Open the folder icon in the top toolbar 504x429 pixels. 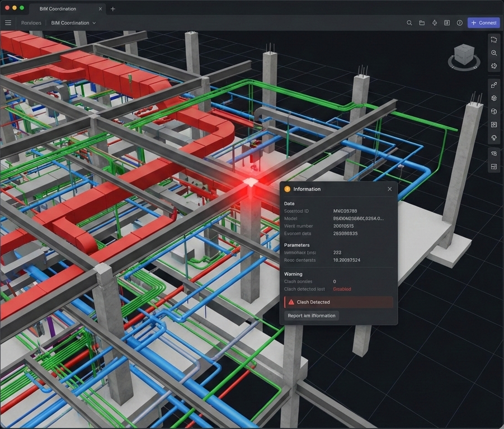pos(422,23)
